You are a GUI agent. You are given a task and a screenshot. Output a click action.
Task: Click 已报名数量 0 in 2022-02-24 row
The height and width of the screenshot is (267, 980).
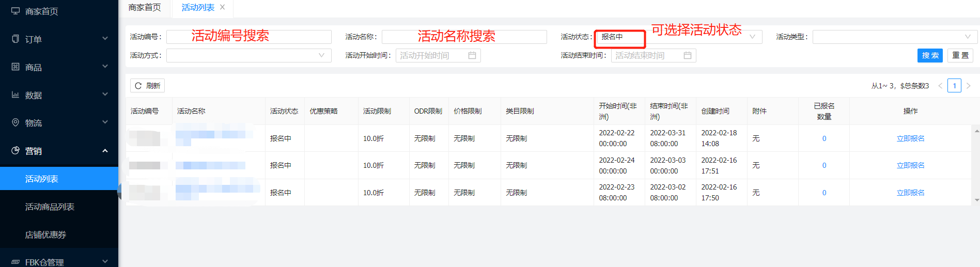coord(824,165)
